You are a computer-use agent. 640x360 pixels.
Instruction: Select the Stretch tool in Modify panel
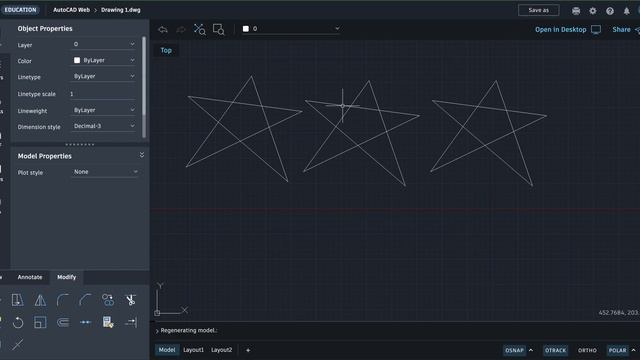(x=17, y=300)
